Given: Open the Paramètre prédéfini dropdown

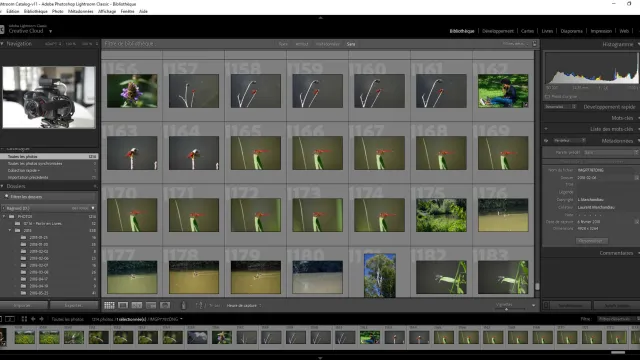Looking at the screenshot, I should tap(610, 152).
